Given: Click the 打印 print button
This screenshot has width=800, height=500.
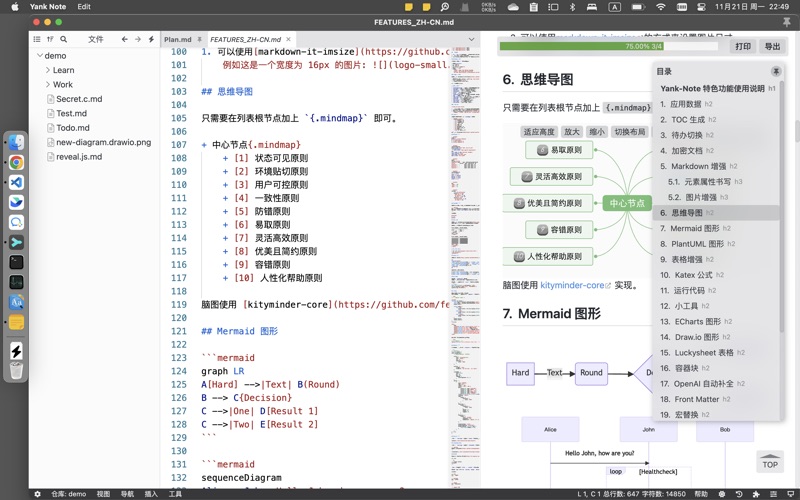Looking at the screenshot, I should tap(742, 46).
